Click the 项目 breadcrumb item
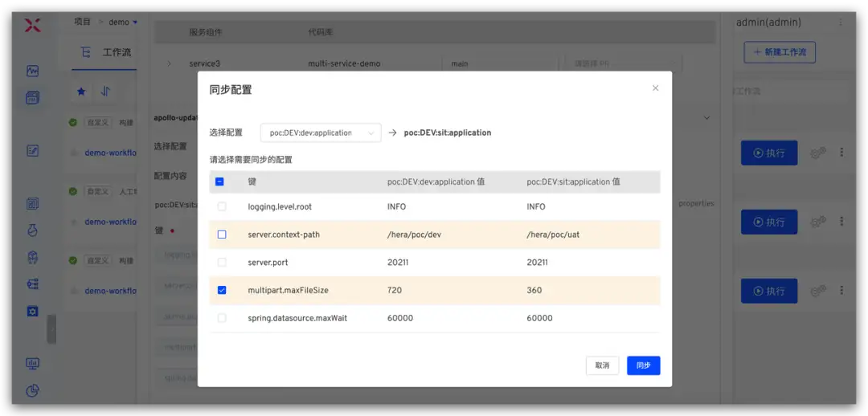868x416 pixels. pos(82,22)
